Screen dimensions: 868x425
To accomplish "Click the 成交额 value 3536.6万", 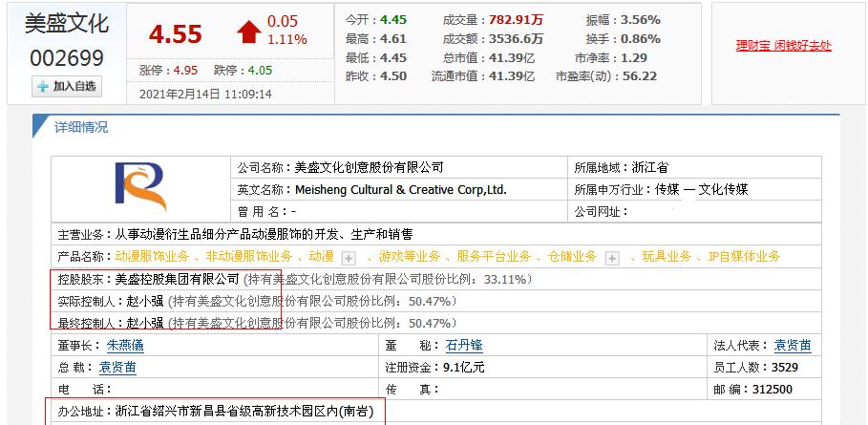I will point(516,39).
